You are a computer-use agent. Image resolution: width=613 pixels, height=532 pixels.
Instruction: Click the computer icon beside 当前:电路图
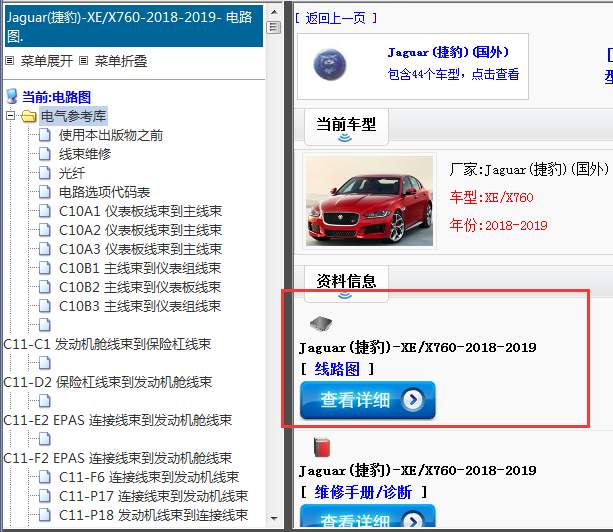pyautogui.click(x=12, y=97)
